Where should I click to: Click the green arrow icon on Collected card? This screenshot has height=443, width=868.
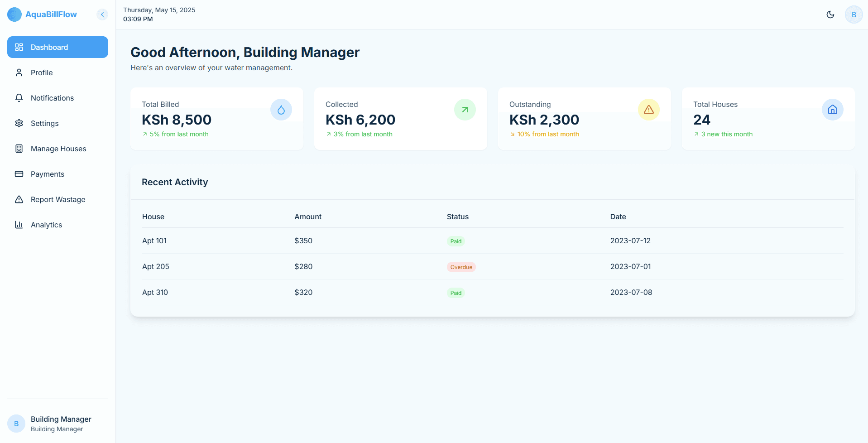pyautogui.click(x=465, y=110)
